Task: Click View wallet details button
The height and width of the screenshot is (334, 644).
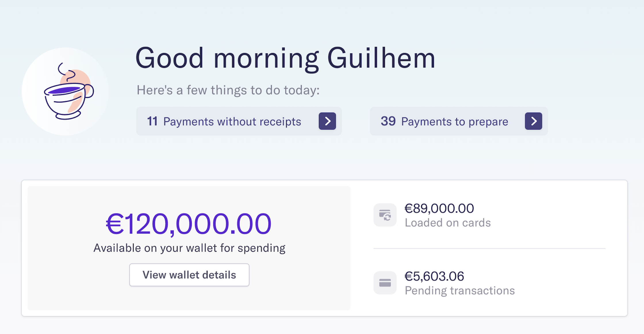Action: click(x=189, y=275)
